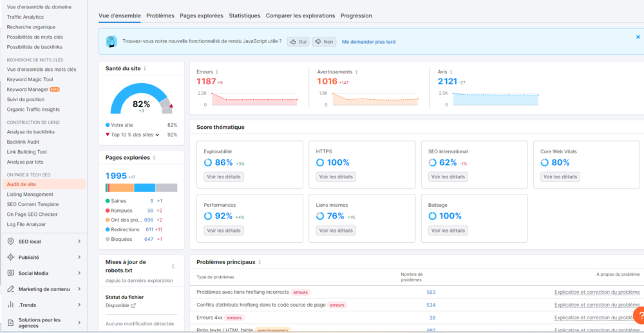Screen dimensions: 644x333
Task: Click the orange help question mark icon
Action: click(x=639, y=315)
